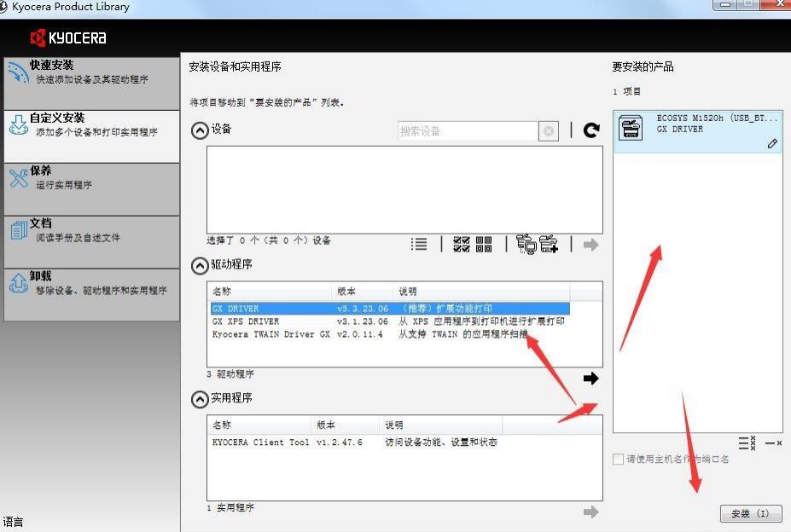Image resolution: width=791 pixels, height=532 pixels.
Task: Select all devices using the checkmarks icon
Action: coord(461,244)
